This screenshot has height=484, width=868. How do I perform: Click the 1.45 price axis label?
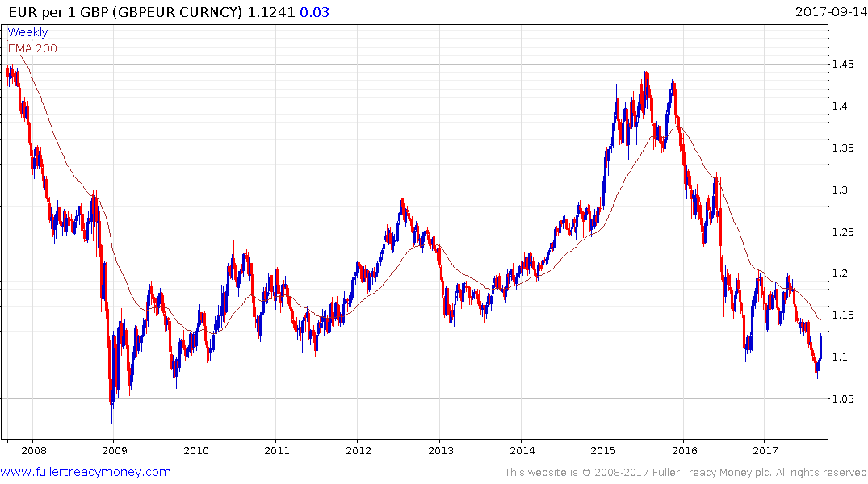coord(843,65)
